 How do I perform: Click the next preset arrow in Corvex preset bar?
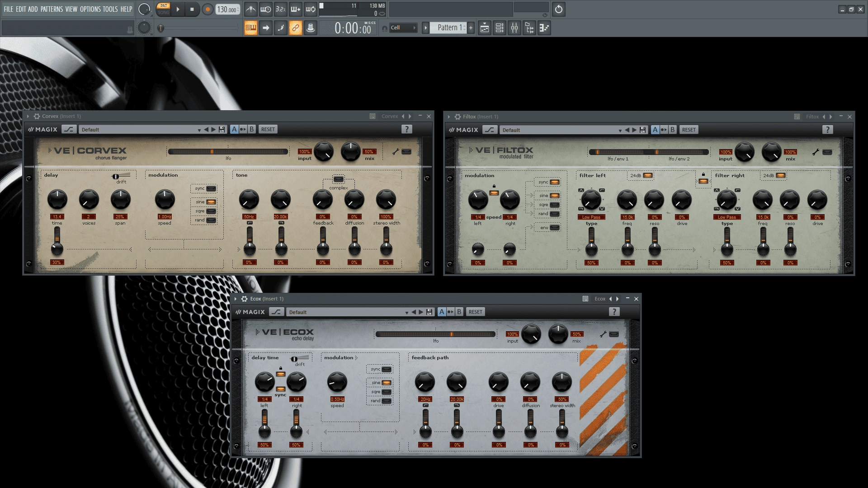pos(213,130)
